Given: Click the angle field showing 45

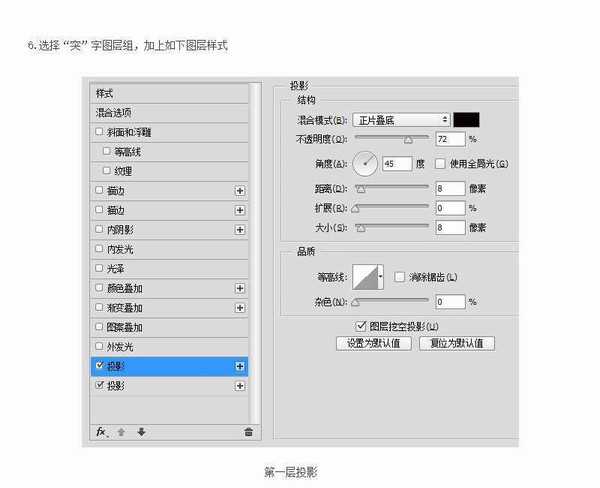Looking at the screenshot, I should 397,164.
